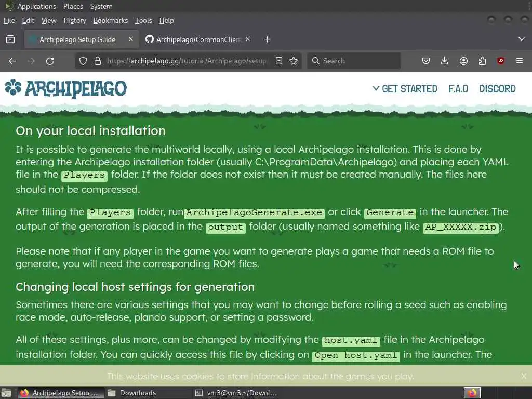Switch to vm3 terminal window in taskbar
This screenshot has height=399, width=532.
point(237,393)
